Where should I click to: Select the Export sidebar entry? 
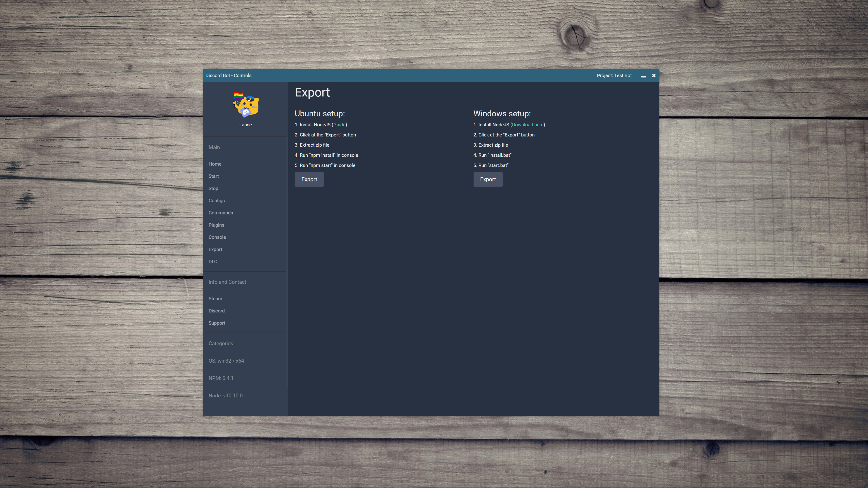pyautogui.click(x=215, y=249)
